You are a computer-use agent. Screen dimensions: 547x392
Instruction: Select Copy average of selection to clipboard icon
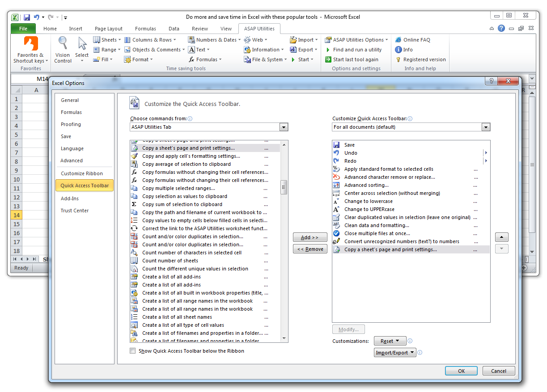(134, 164)
